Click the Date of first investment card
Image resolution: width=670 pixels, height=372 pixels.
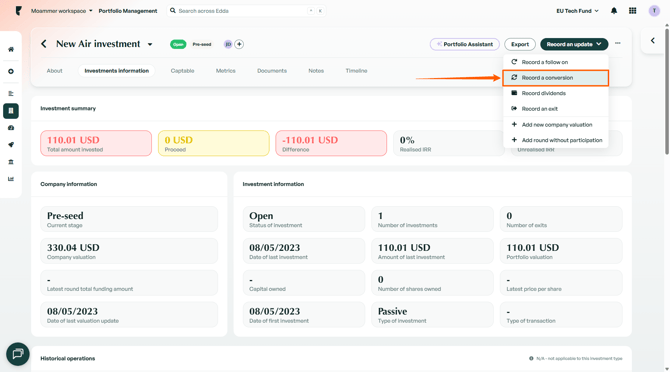point(304,315)
